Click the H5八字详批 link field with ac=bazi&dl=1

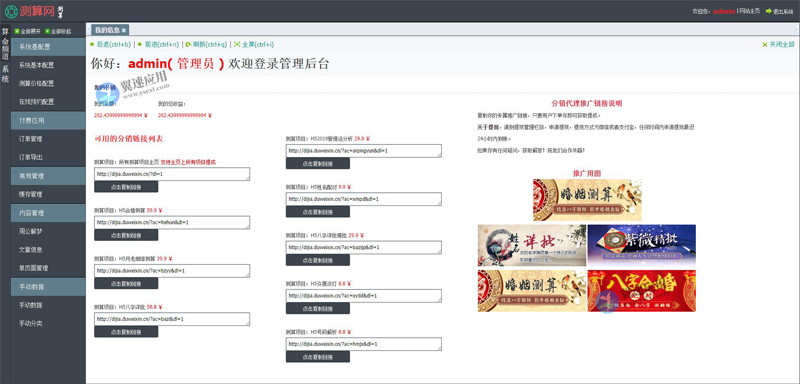click(x=172, y=319)
